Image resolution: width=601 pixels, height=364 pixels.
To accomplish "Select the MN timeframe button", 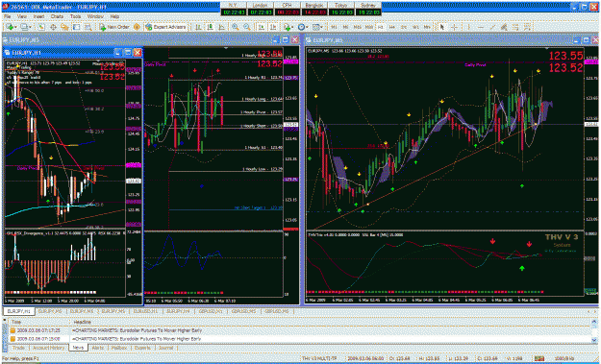I will [x=427, y=27].
